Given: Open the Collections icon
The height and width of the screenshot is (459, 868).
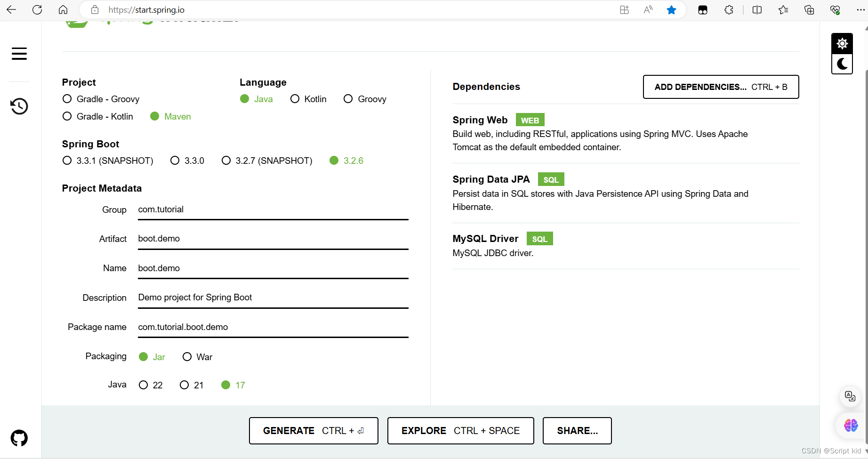Looking at the screenshot, I should [x=809, y=10].
